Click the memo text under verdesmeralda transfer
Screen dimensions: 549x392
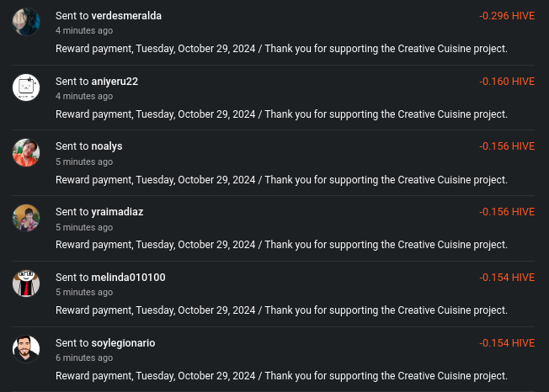coord(281,49)
